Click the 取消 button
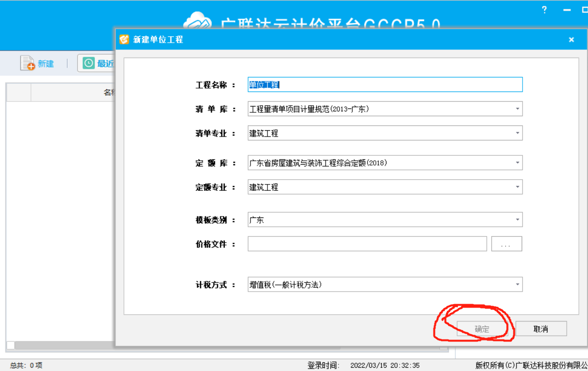 tap(541, 329)
